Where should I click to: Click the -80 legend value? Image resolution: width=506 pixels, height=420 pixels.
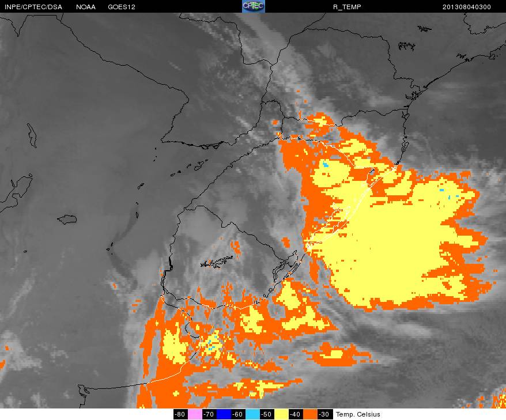pos(181,414)
